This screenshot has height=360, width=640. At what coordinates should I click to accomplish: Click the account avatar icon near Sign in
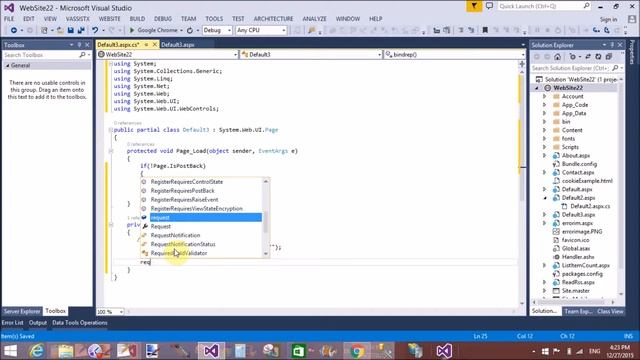(x=632, y=19)
